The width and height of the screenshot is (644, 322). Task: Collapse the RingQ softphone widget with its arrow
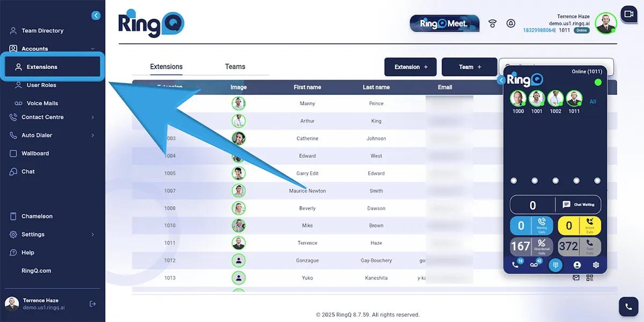(x=501, y=80)
